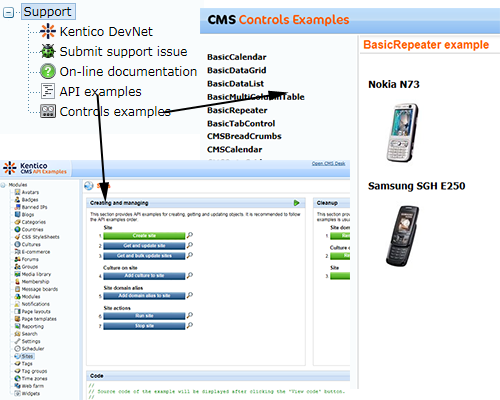Open the Open CMS Desk link
The width and height of the screenshot is (500, 400).
328,163
